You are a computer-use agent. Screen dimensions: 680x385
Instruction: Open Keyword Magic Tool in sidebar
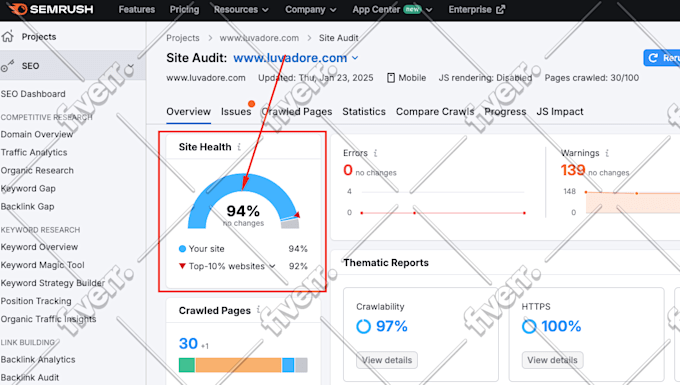42,264
